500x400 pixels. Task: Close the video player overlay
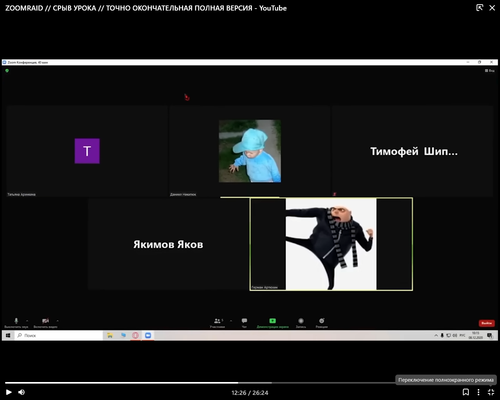(x=492, y=8)
